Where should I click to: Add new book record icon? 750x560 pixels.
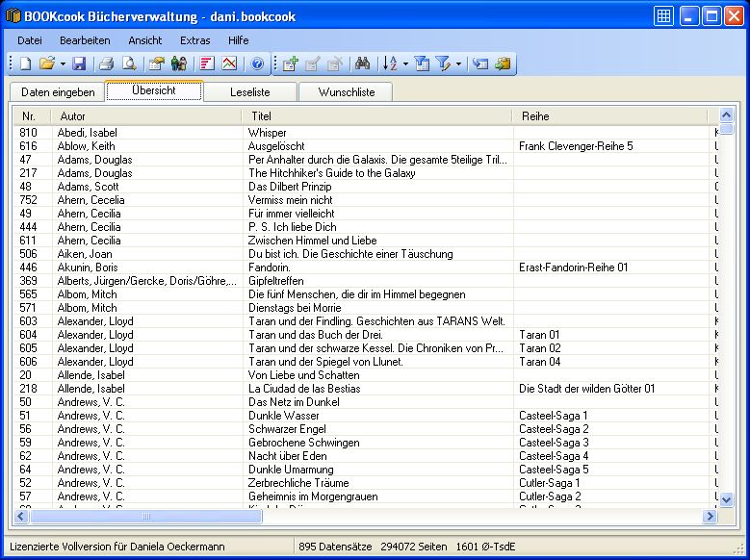290,64
